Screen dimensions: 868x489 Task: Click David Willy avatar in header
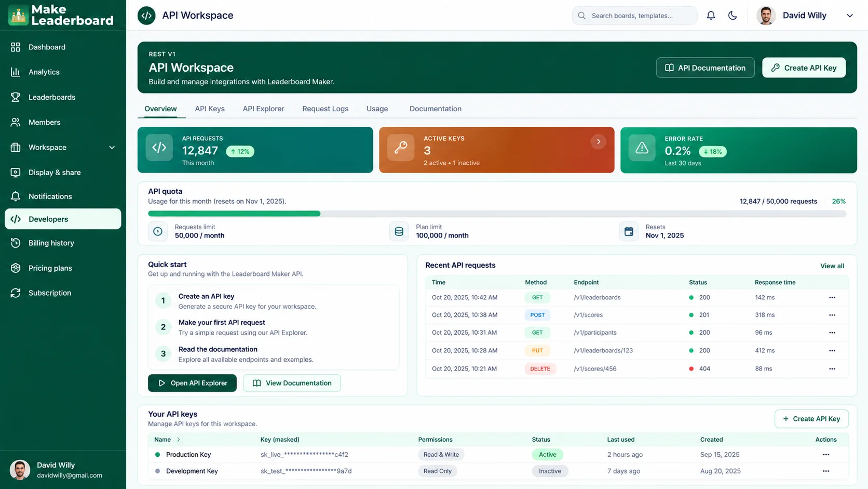[x=766, y=16]
